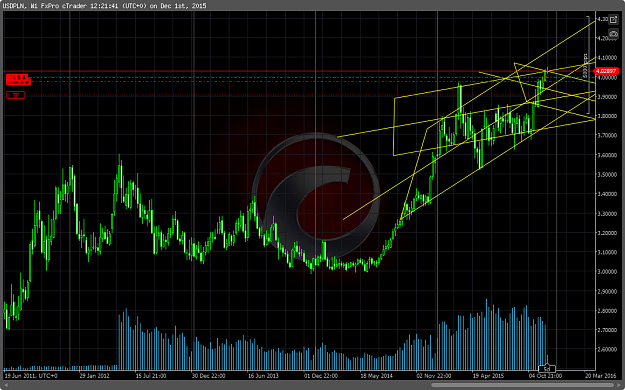Click the 19 Jun 2011 UTC+0 date label

[31, 376]
